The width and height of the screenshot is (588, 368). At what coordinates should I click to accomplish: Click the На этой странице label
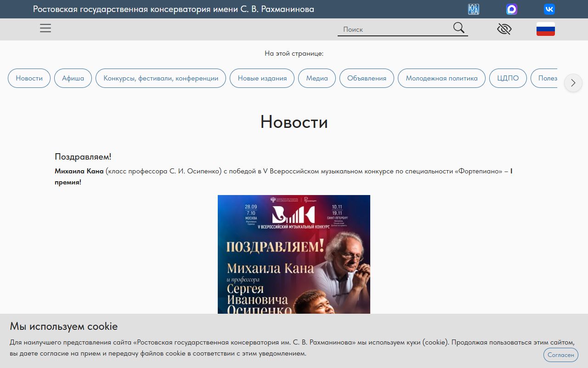[294, 53]
